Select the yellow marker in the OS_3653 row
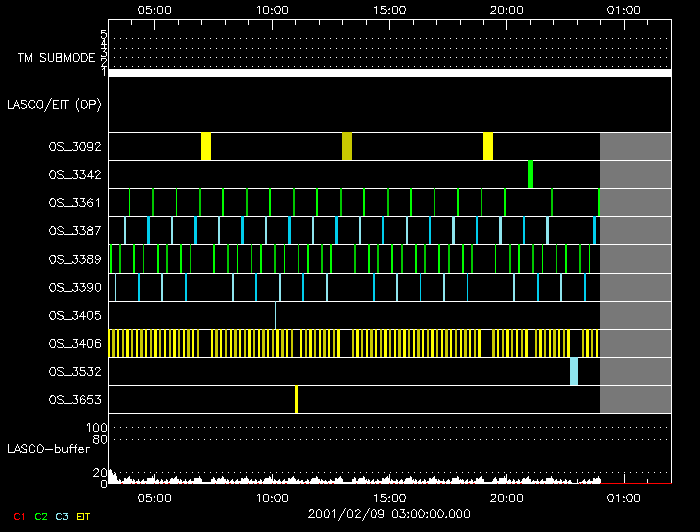 297,399
